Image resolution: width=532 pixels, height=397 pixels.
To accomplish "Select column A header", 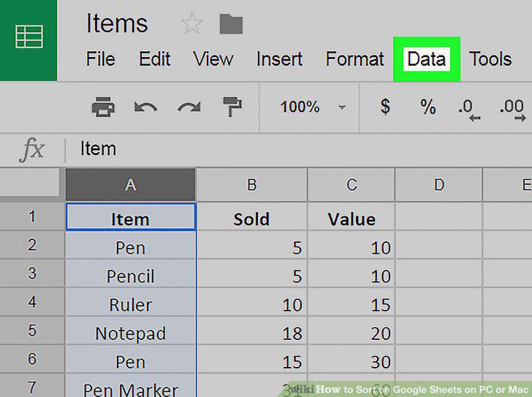I will tap(131, 185).
